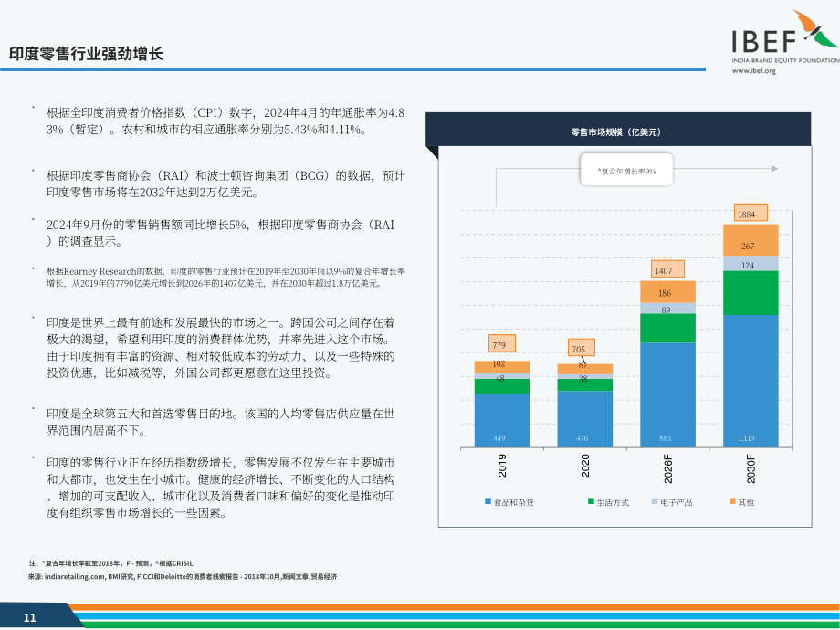Select the slide title 印度零售行业强劲增长

coord(86,54)
